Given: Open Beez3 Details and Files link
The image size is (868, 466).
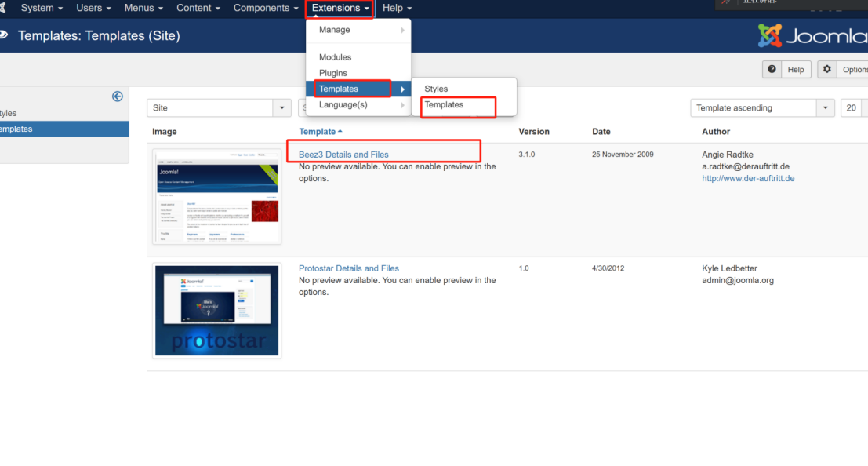Looking at the screenshot, I should [x=343, y=155].
